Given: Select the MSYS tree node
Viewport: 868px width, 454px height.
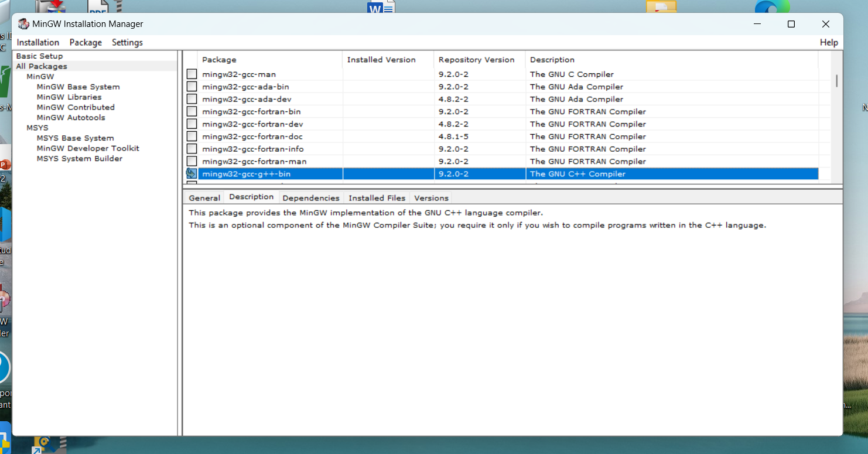Looking at the screenshot, I should 37,128.
